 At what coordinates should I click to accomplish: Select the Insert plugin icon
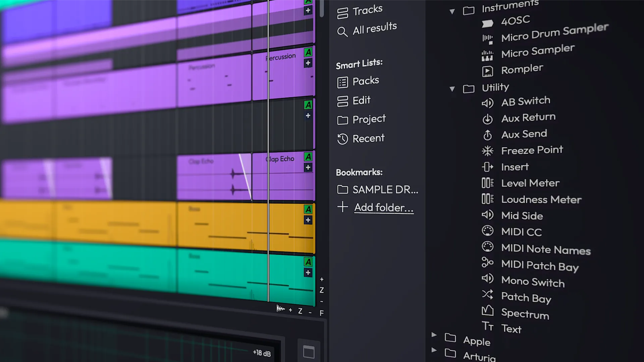487,167
